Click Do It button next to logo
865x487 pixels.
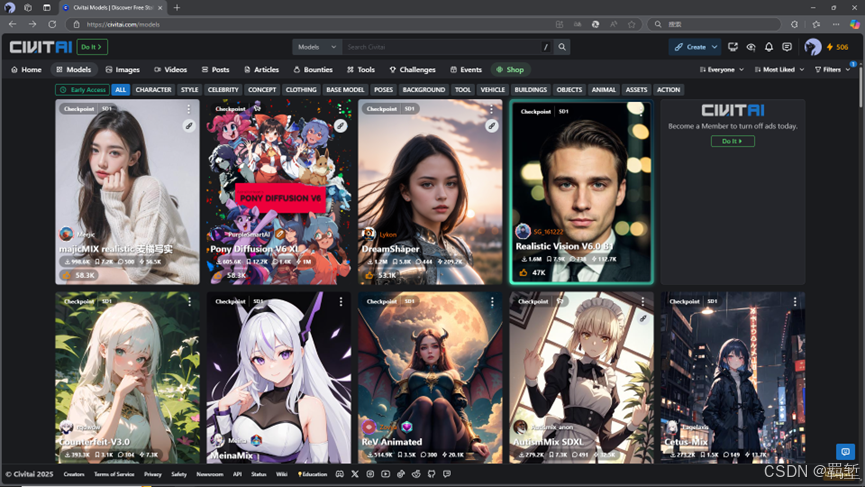pyautogui.click(x=92, y=47)
